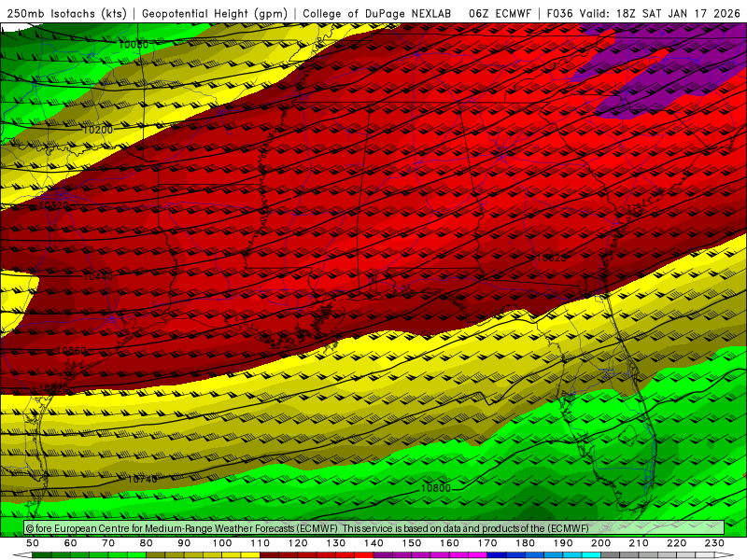This screenshot has height=560, width=747.
Task: Click the 'Geopotential Height (gpm)' title text
Action: (x=215, y=13)
